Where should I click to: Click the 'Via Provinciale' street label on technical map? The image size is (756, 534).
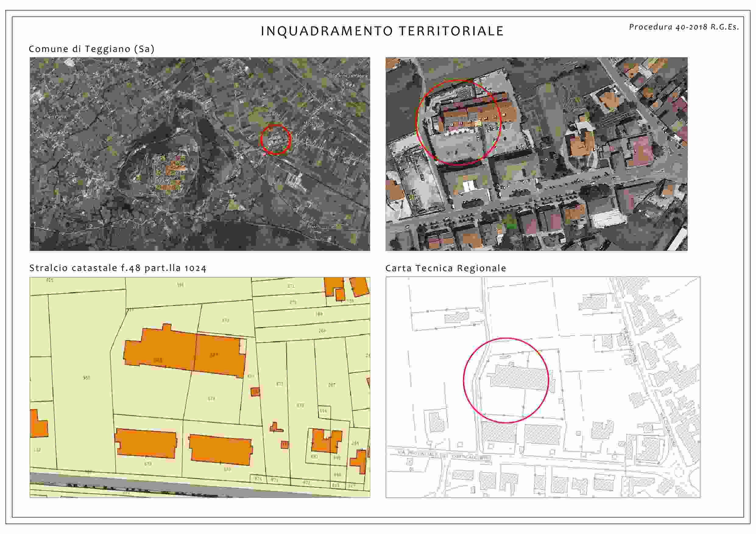point(444,456)
